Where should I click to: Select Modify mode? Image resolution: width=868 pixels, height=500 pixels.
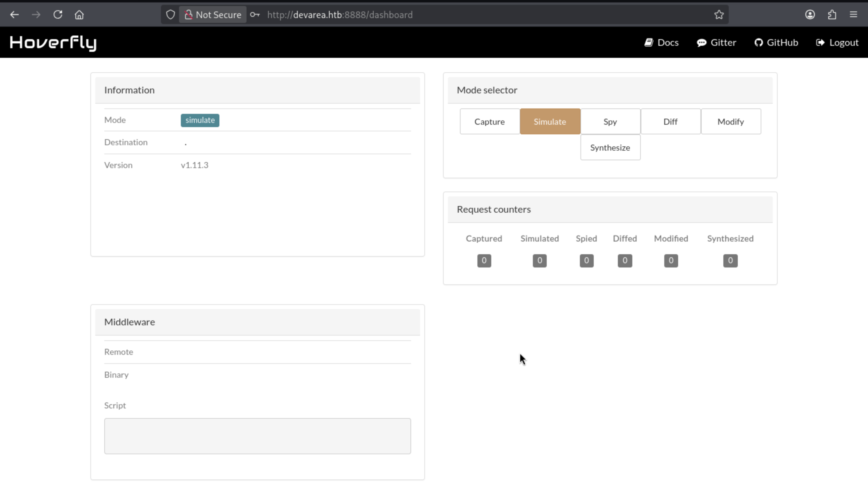(x=731, y=122)
